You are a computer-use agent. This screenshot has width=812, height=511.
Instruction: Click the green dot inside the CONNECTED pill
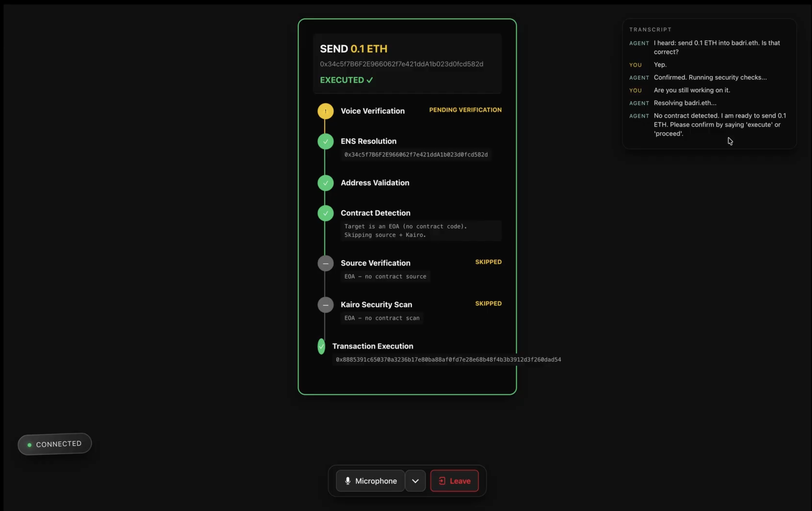(x=30, y=444)
